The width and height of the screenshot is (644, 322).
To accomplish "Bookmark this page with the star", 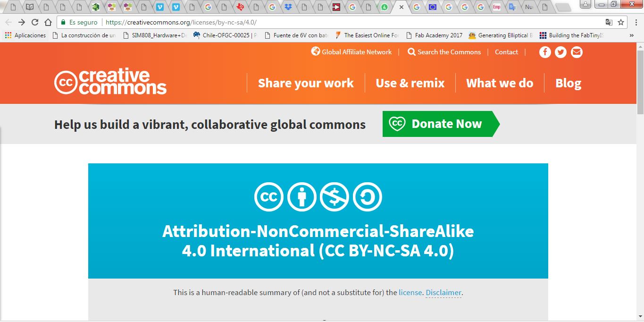I will pos(621,22).
